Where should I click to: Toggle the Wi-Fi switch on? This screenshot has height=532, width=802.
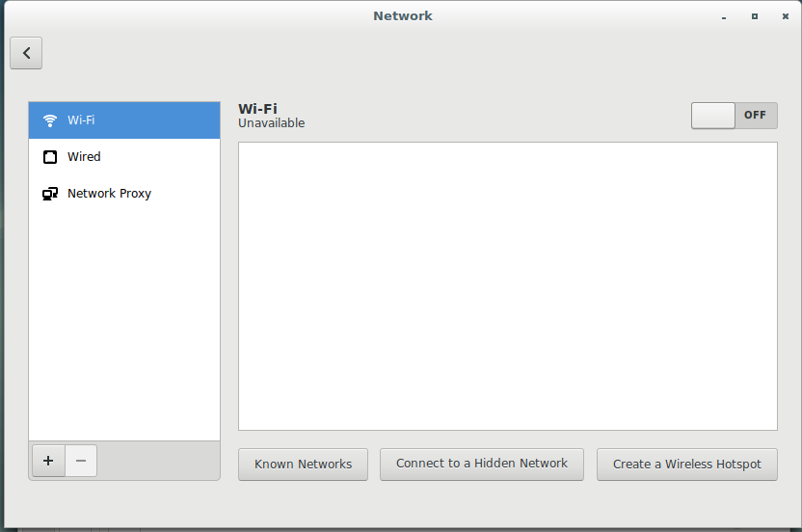[734, 116]
